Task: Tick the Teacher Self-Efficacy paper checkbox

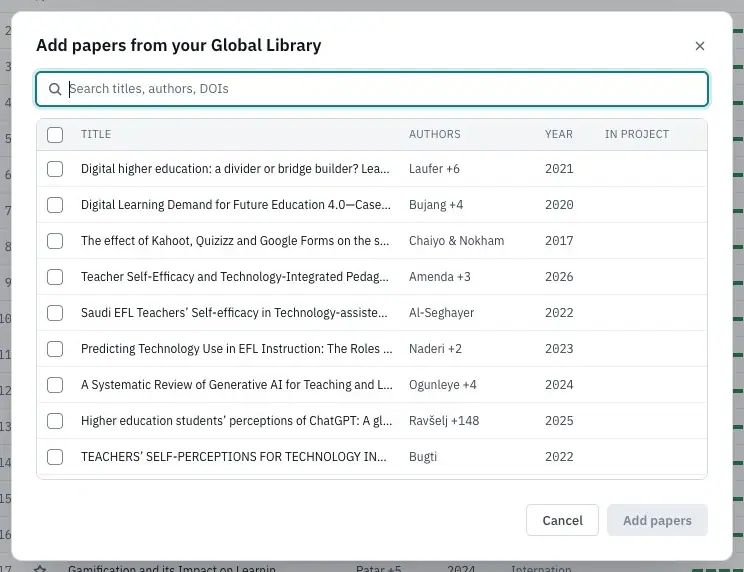Action: [55, 277]
